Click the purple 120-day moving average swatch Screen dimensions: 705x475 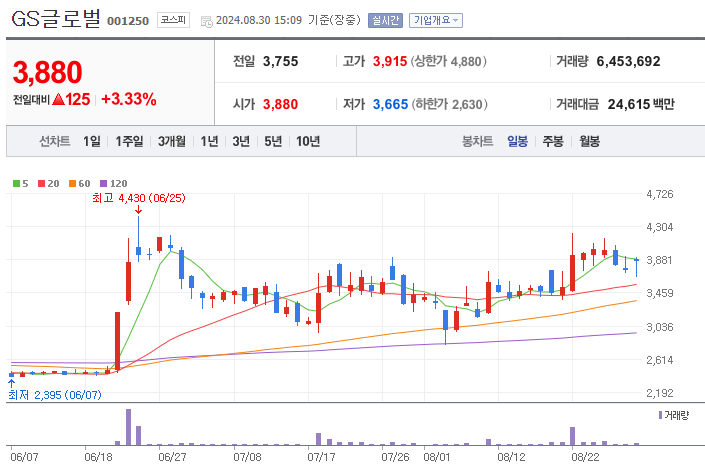pos(103,184)
